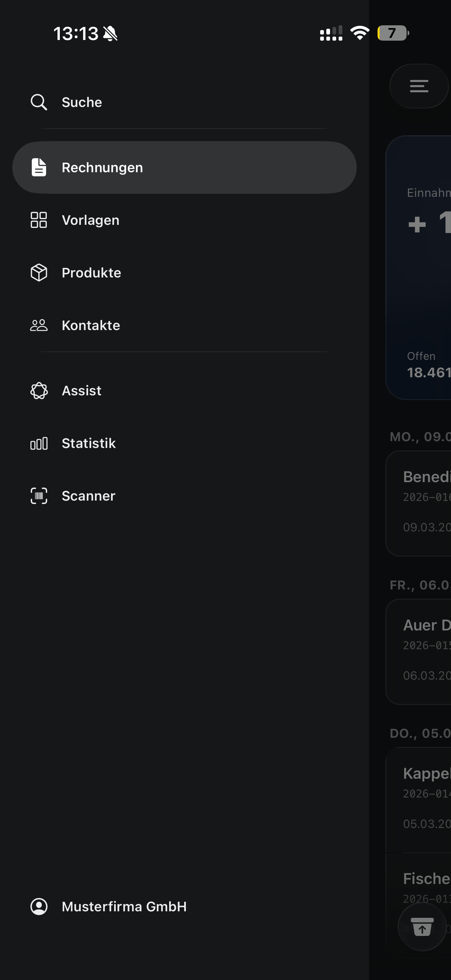
Task: Tap the Kontakte people icon
Action: click(39, 325)
